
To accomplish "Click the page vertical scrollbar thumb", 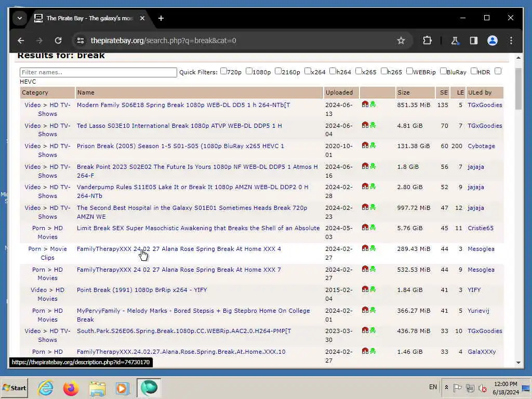I will coord(518,89).
